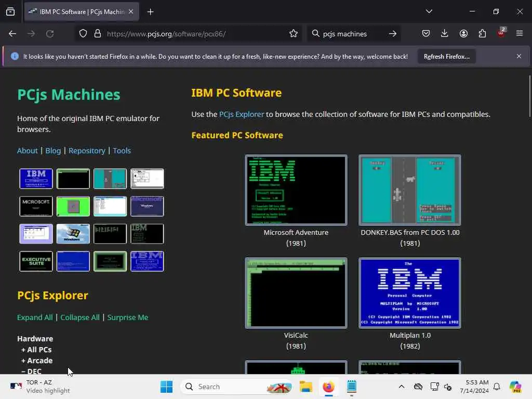Open the bright green sidebar thumbnail
This screenshot has height=399, width=532.
[73, 206]
